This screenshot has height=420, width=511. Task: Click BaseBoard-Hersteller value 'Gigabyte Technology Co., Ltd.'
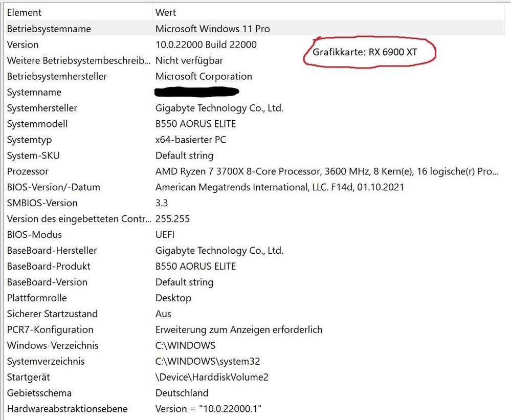219,251
